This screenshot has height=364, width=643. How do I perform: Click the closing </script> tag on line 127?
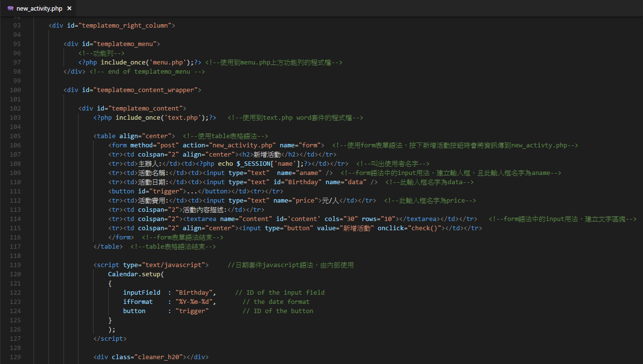pyautogui.click(x=110, y=338)
